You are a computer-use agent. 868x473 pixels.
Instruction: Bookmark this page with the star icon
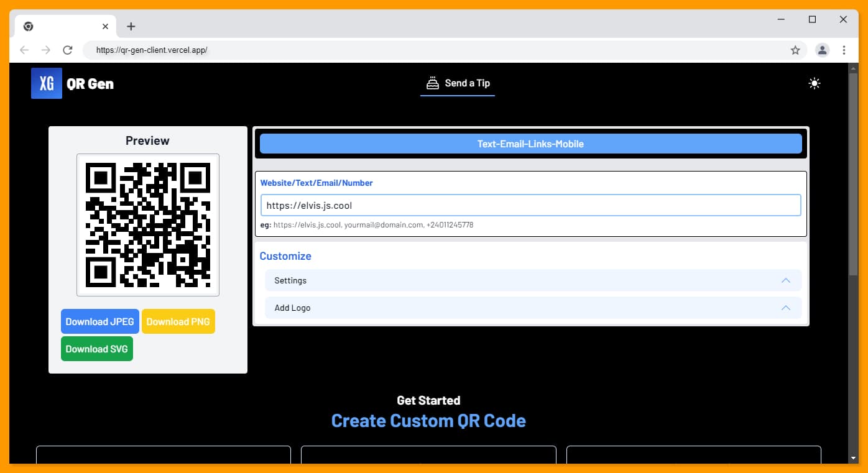click(795, 50)
